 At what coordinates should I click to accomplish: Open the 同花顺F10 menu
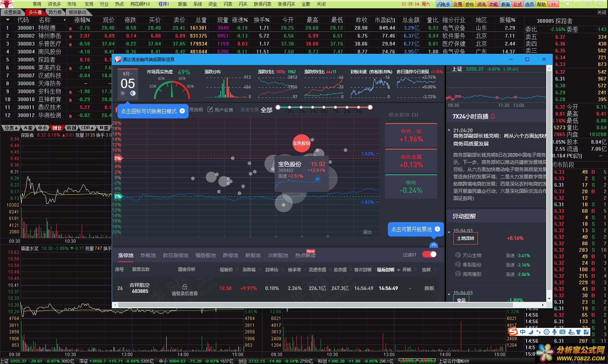point(140,4)
